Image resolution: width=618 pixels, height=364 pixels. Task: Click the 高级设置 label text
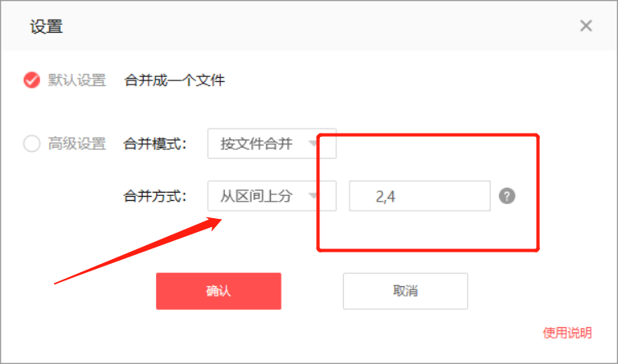click(77, 143)
